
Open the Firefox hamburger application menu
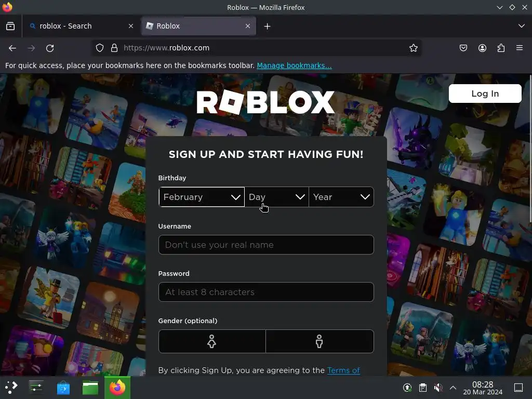[x=520, y=48]
